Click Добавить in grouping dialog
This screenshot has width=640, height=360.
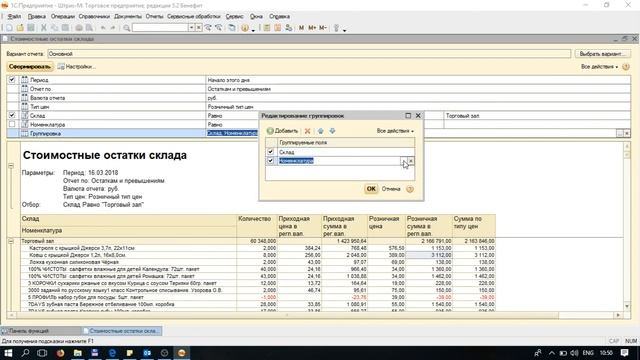click(282, 131)
